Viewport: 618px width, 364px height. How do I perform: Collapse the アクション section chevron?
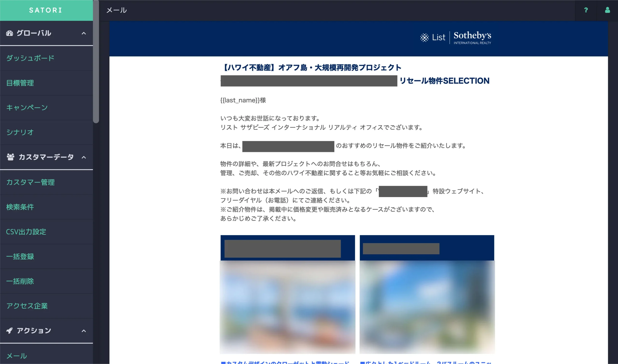coord(84,331)
